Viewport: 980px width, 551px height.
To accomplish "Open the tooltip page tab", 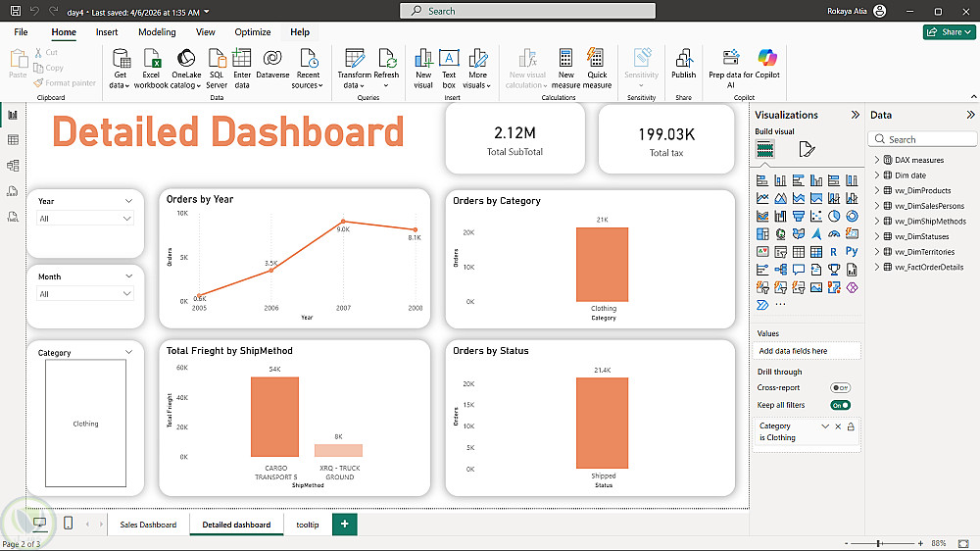I will click(308, 525).
